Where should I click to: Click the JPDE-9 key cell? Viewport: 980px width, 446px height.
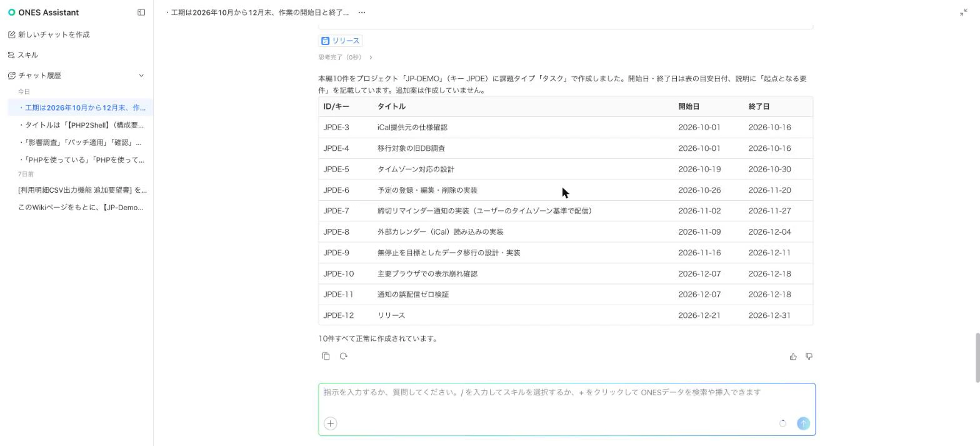coord(336,253)
